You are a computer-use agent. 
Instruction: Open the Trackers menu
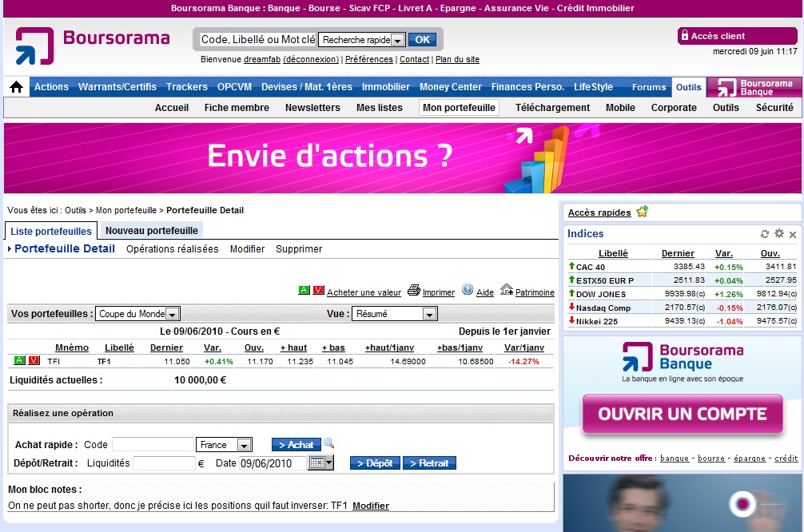(186, 87)
